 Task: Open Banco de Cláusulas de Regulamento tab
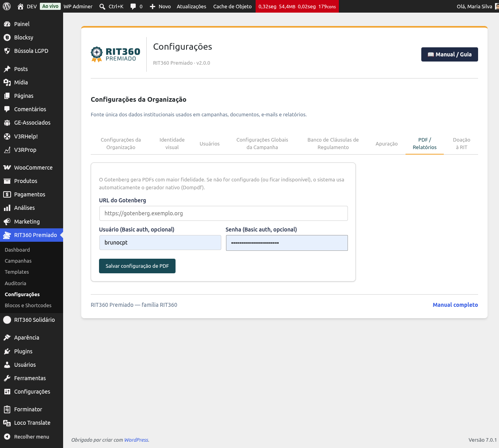click(333, 144)
